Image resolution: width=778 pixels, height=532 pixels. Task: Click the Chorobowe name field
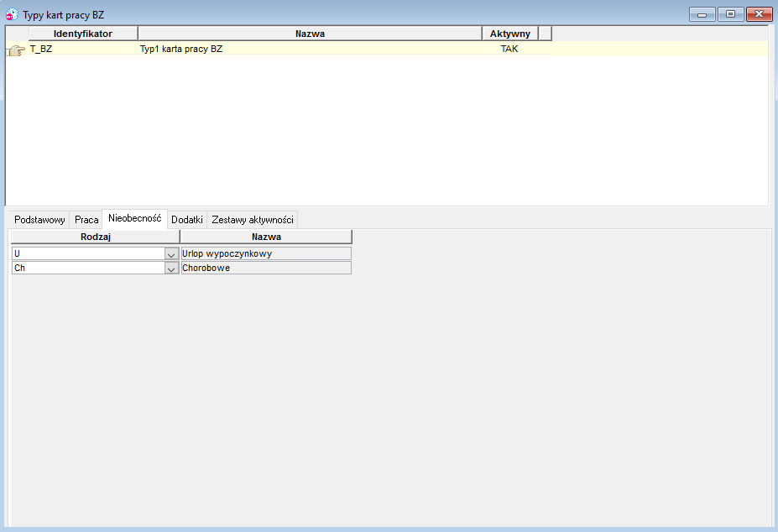click(266, 268)
